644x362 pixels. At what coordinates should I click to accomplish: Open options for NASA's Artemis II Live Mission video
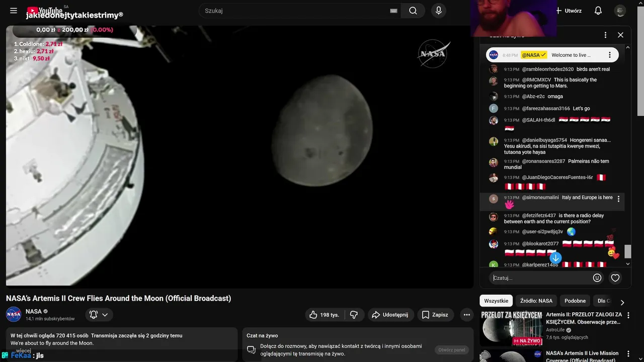tap(628, 354)
